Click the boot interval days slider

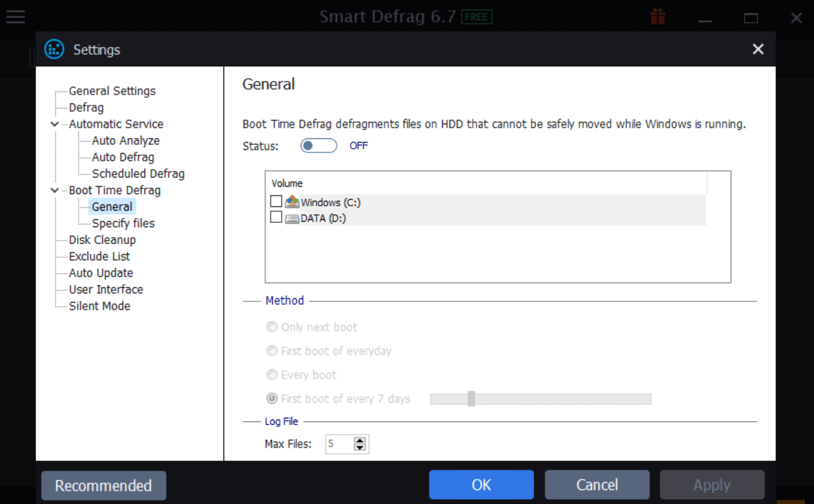471,399
